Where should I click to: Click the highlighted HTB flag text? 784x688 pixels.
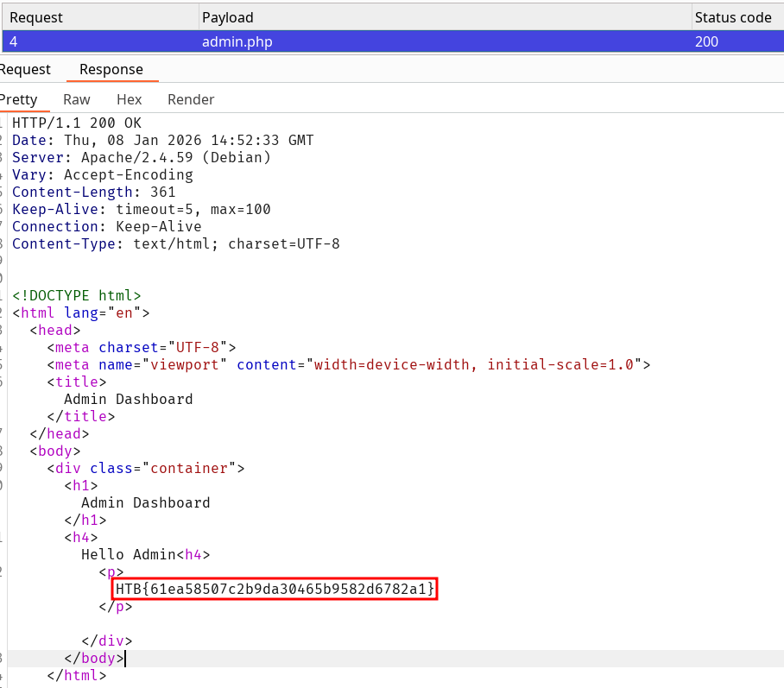tap(275, 589)
